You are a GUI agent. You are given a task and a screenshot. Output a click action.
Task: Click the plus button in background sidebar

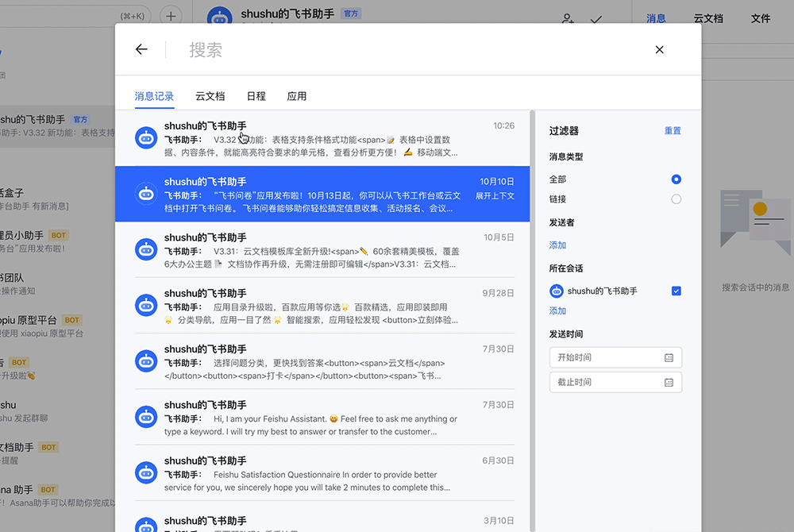171,16
